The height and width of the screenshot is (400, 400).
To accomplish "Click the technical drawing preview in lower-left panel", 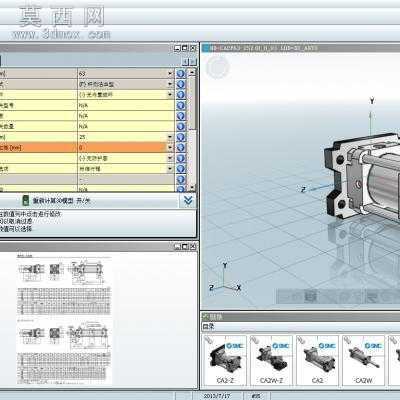I will (x=64, y=319).
